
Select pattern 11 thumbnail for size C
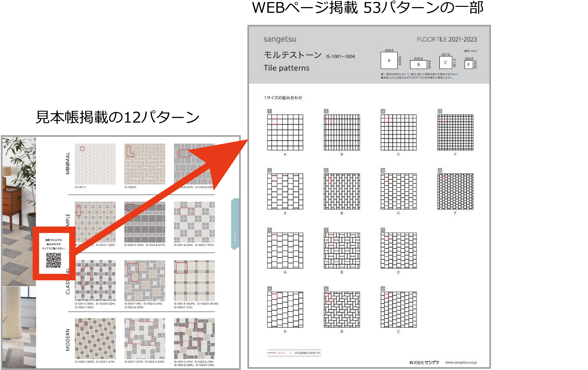399,251
